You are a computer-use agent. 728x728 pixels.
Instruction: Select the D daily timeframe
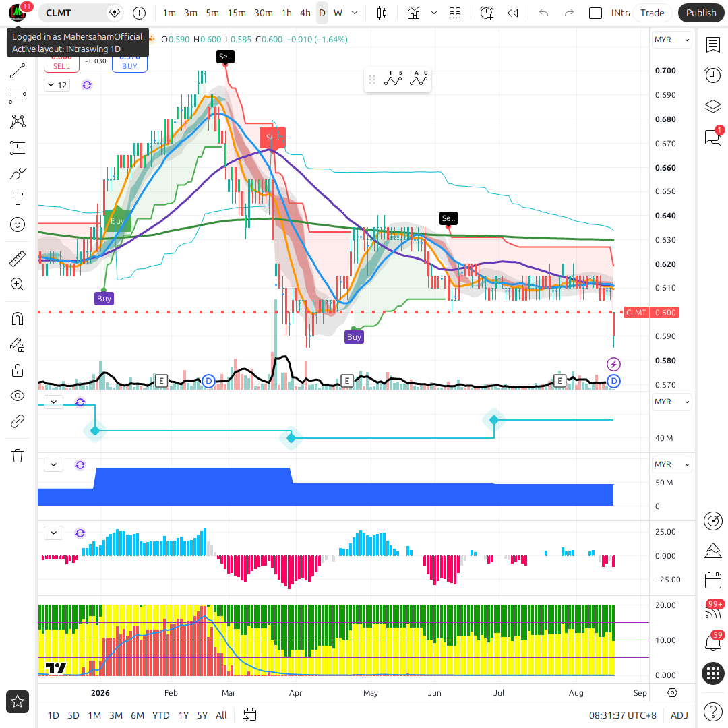click(x=322, y=13)
